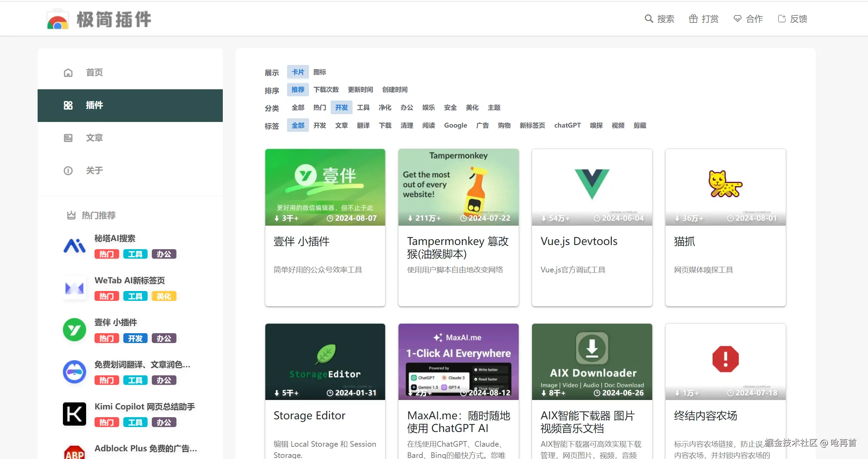Open the AIX Downloader card image
The height and width of the screenshot is (459, 868).
592,361
